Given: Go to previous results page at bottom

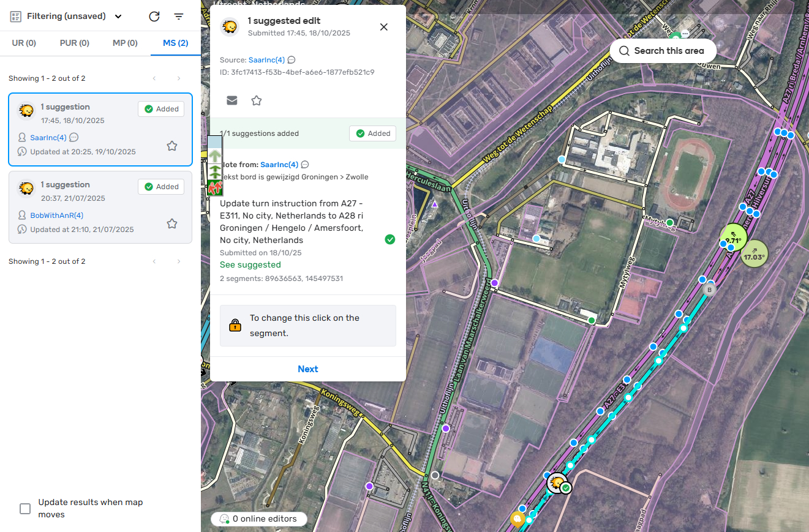Looking at the screenshot, I should click(x=154, y=261).
